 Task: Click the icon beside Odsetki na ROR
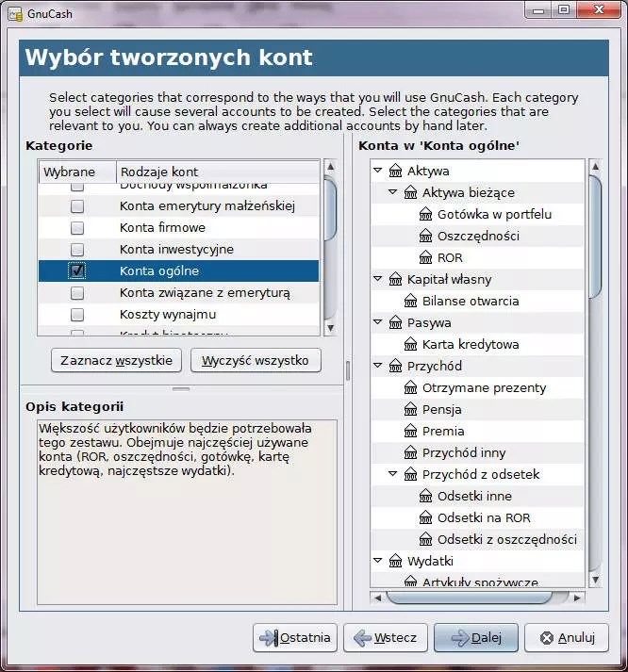point(425,517)
